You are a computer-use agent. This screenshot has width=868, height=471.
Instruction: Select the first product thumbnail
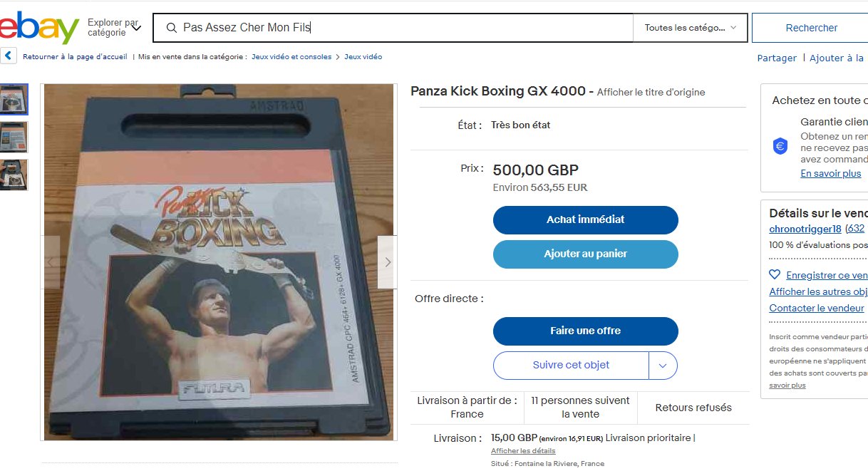coord(14,100)
